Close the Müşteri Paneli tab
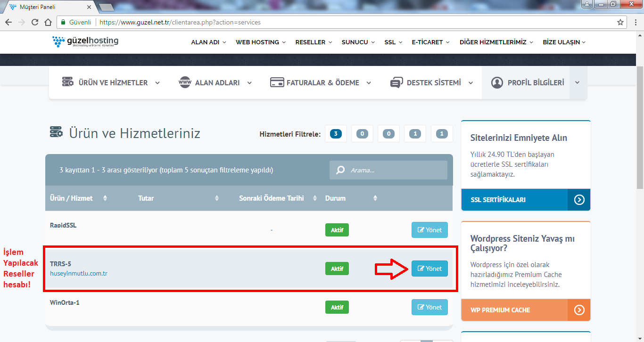Screen dimensions: 644x342 (x=90, y=8)
